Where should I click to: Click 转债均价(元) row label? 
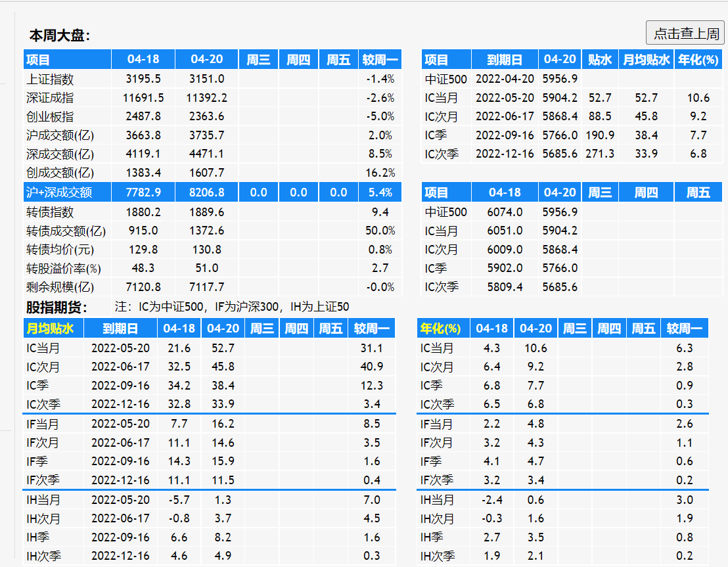[x=60, y=250]
